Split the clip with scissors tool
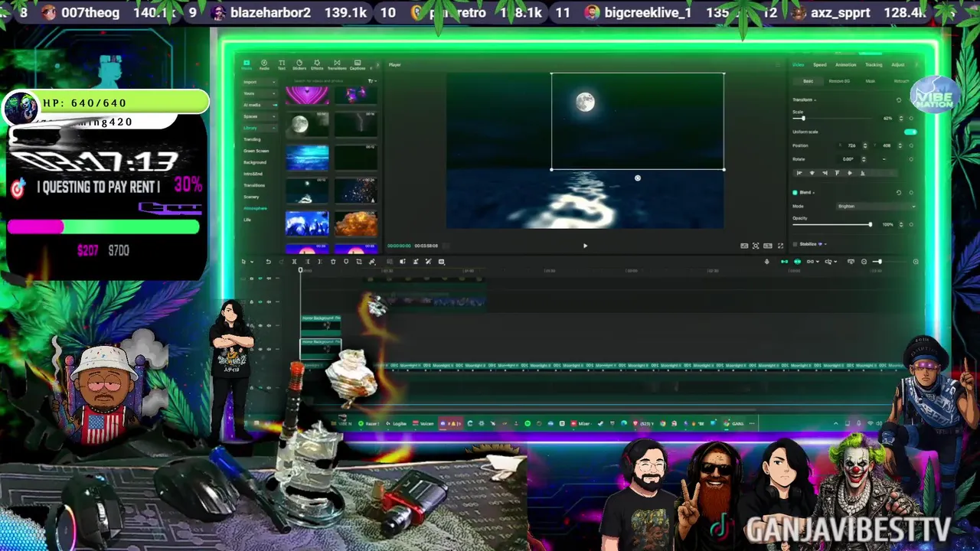Screen dimensions: 980x551 tap(294, 262)
